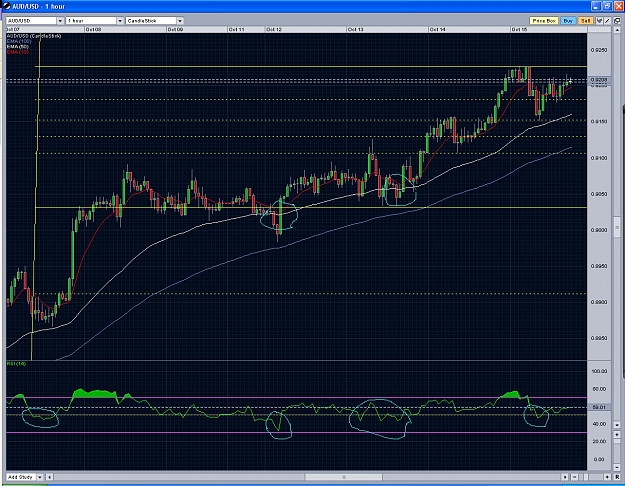The height and width of the screenshot is (486, 625).
Task: Click the zoom out minus button at bottom
Action: pos(574,477)
